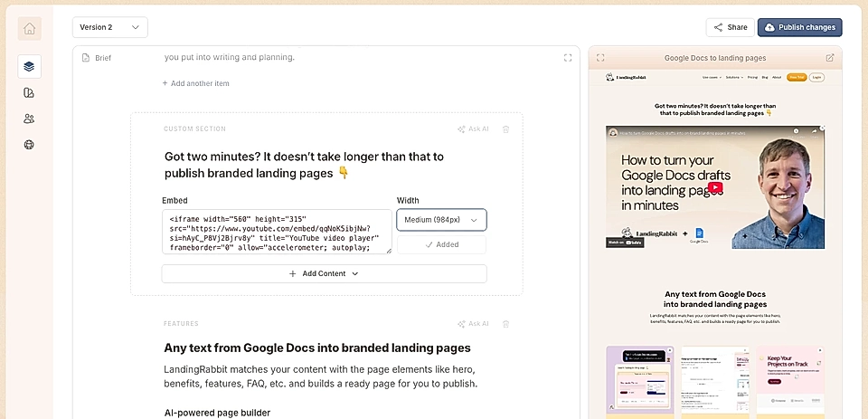Delete the custom section with trash icon
Screen dimensions: 868x419
[505, 129]
